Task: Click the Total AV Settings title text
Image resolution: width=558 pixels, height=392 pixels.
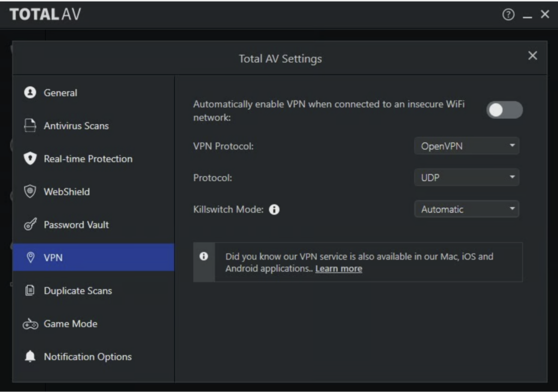Action: [280, 59]
